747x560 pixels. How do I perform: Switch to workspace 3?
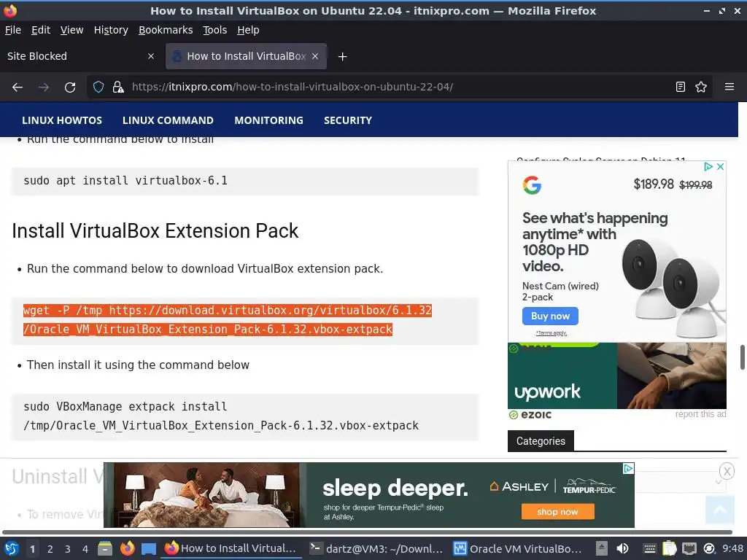(68, 549)
